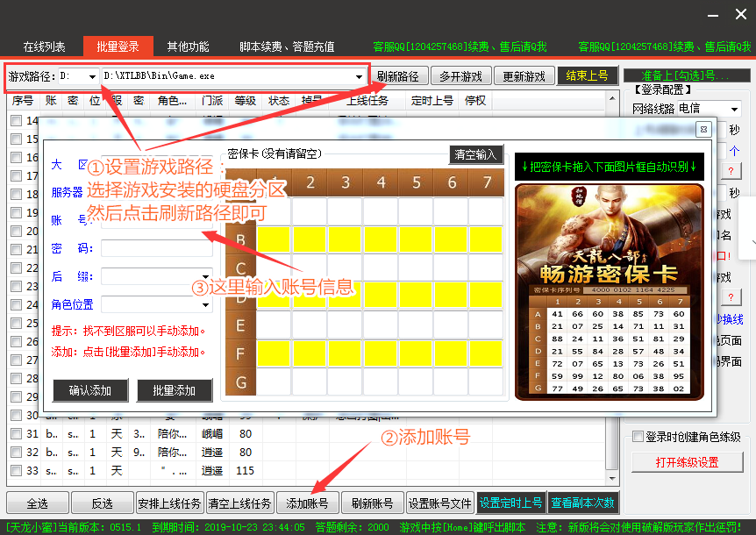Click the 刷新账号 button
Viewport: 756px width, 535px height.
[x=372, y=503]
